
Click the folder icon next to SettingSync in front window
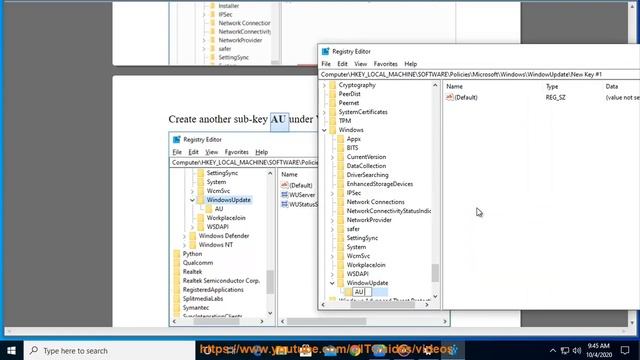click(341, 238)
